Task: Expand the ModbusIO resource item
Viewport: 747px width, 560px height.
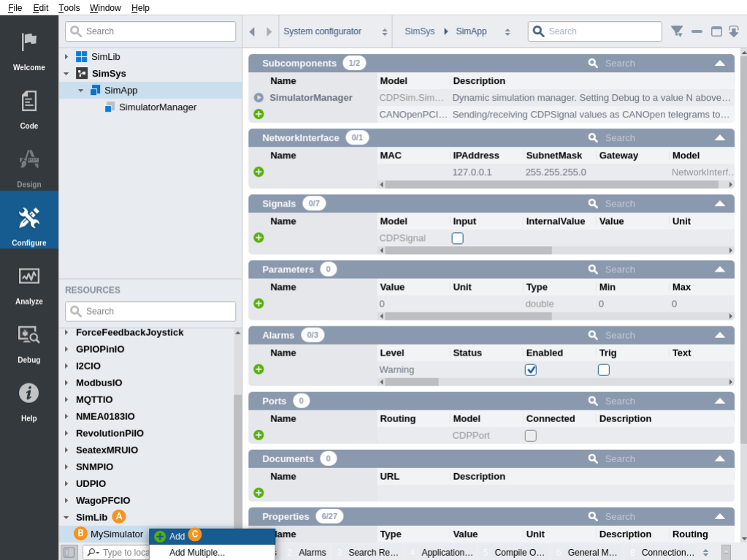Action: [x=66, y=383]
